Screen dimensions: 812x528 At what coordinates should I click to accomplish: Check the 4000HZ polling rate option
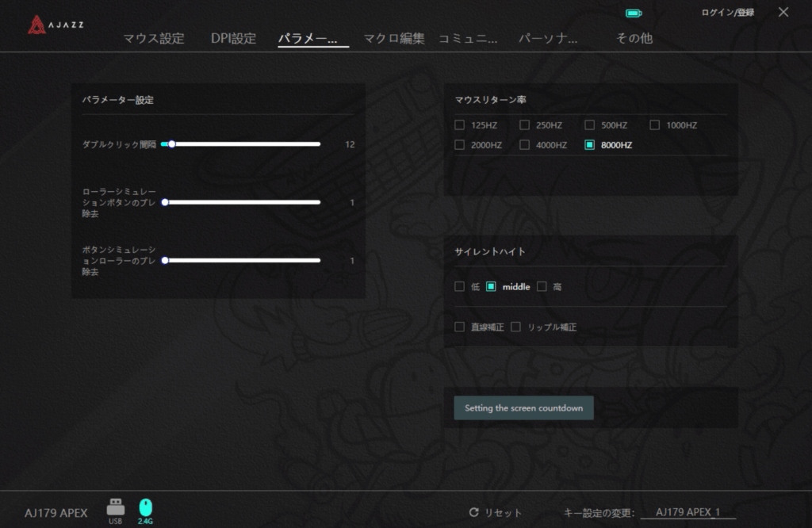tap(525, 145)
